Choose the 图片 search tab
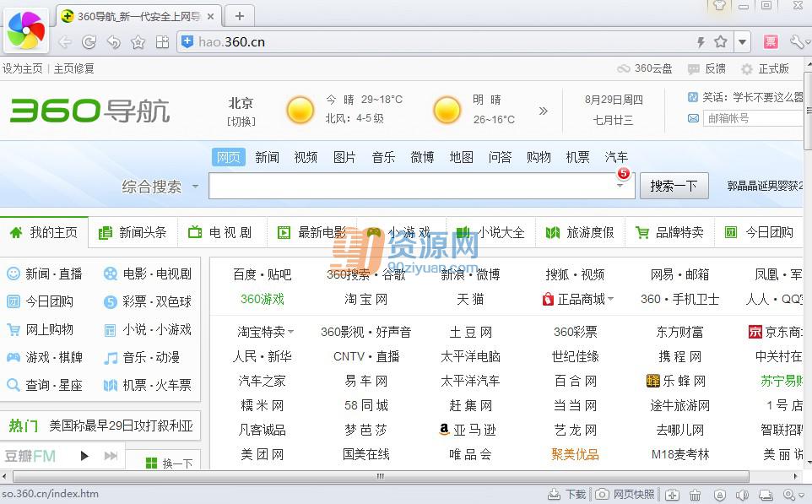 [x=344, y=157]
